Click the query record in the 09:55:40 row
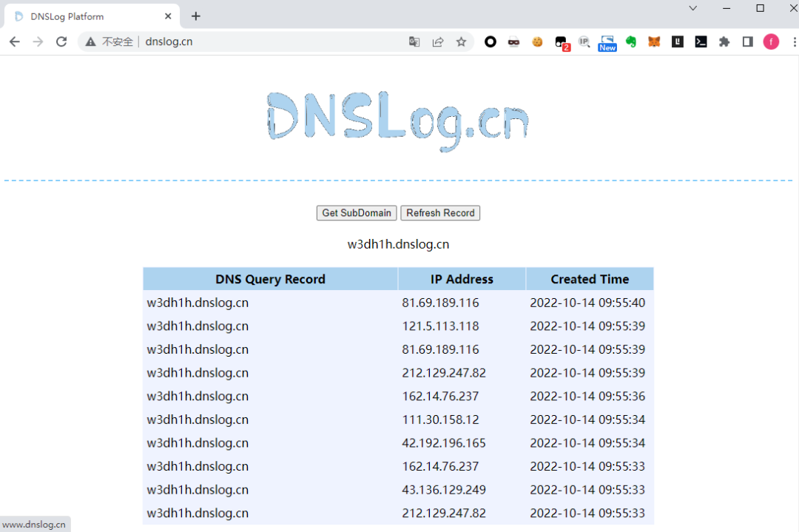Viewport: 799px width, 532px height. (x=198, y=303)
